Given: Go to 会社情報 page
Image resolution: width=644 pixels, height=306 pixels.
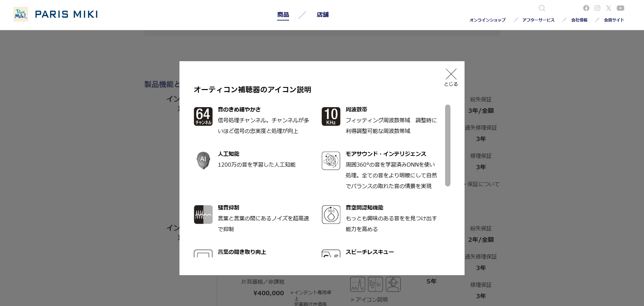Looking at the screenshot, I should [x=579, y=20].
